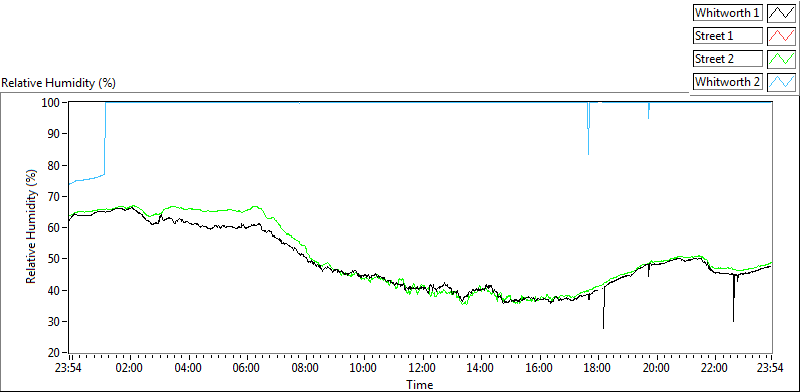Select the Whitworth 1 legend label
The image size is (800, 392).
[x=728, y=13]
